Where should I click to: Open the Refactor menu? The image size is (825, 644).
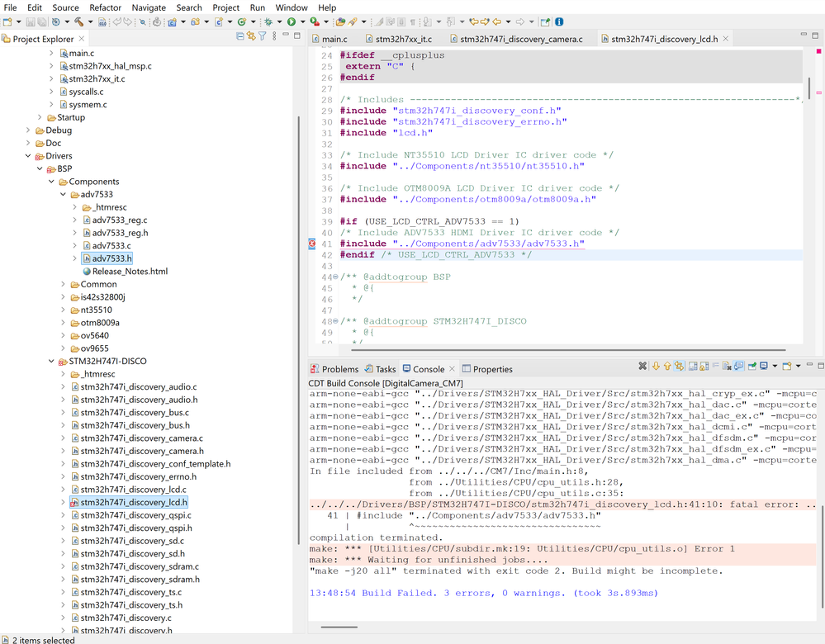coord(105,7)
